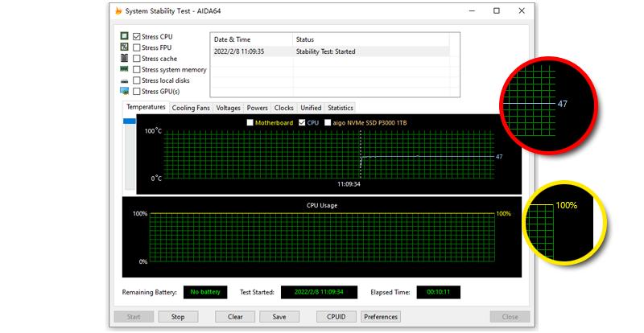The width and height of the screenshot is (644, 333).
Task: Click the monitor icon beside Stress GPU(s)
Action: (125, 92)
